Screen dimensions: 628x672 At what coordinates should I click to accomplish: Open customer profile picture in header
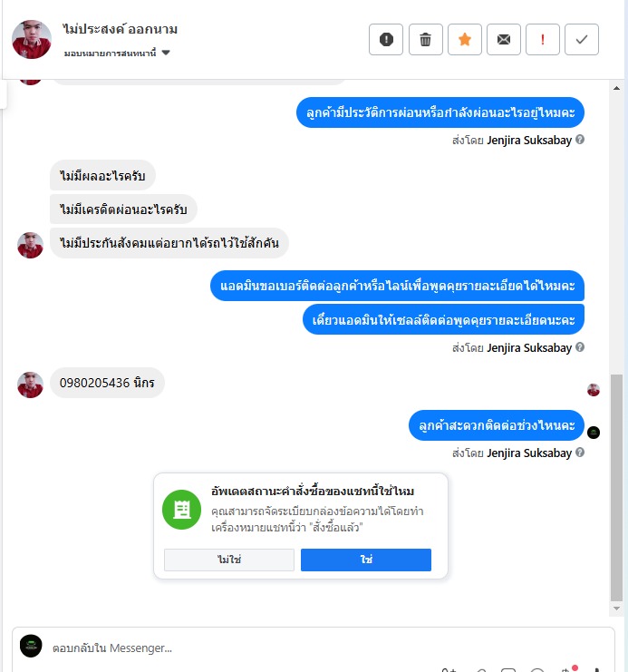point(32,39)
